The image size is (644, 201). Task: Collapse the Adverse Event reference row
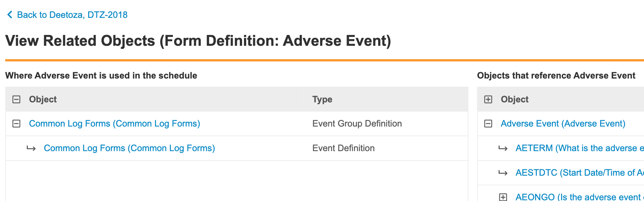tap(488, 124)
